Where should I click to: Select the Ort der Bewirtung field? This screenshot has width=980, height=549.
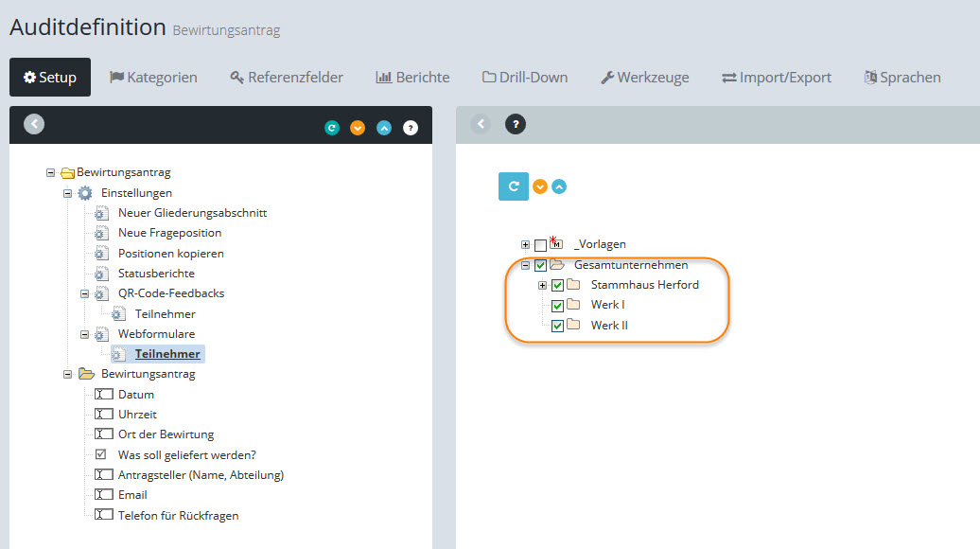coord(166,434)
